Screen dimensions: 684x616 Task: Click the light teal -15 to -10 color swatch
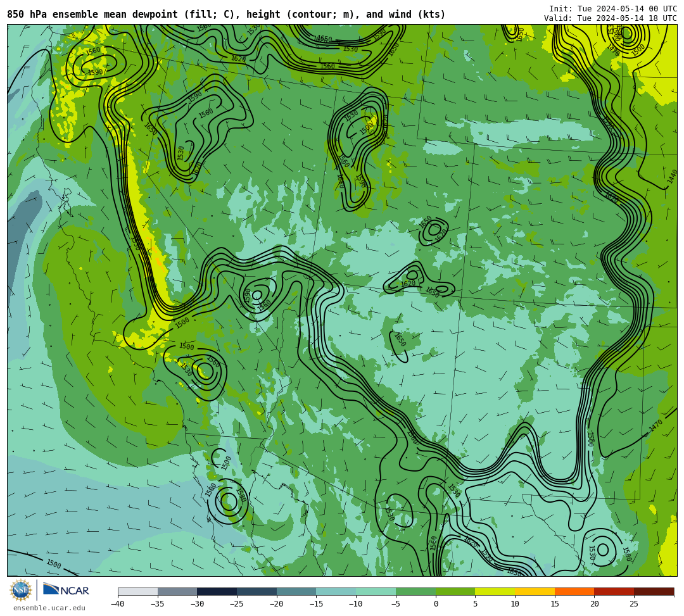coord(336,591)
